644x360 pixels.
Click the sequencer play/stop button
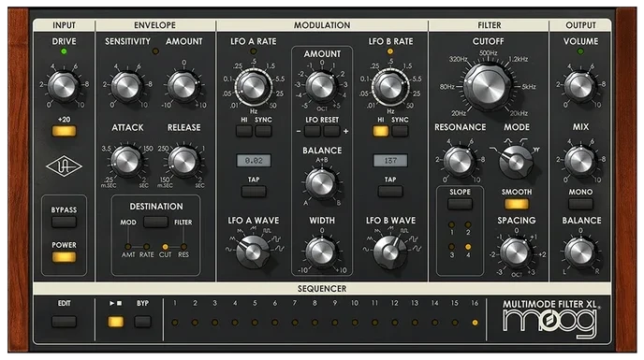click(115, 322)
